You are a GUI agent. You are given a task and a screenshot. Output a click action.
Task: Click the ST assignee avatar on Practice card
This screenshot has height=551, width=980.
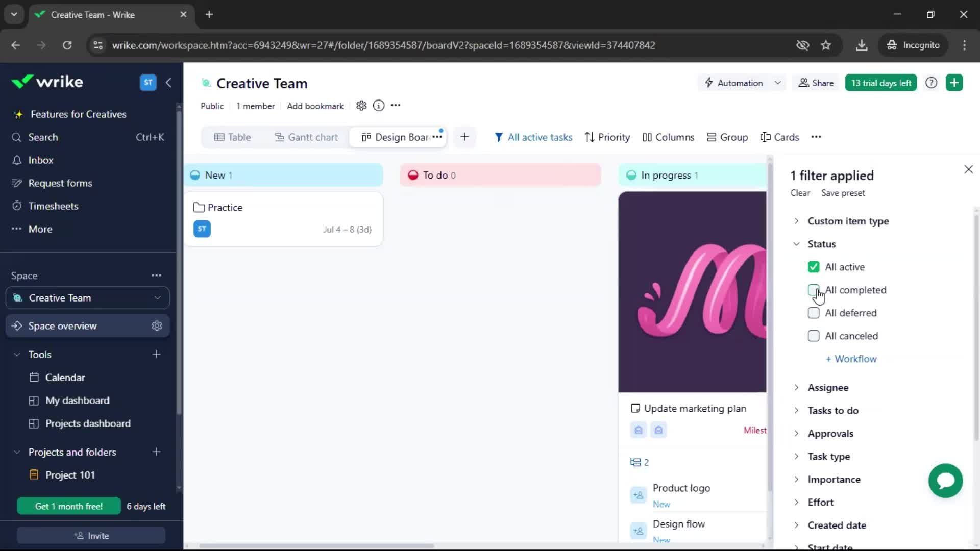(202, 229)
